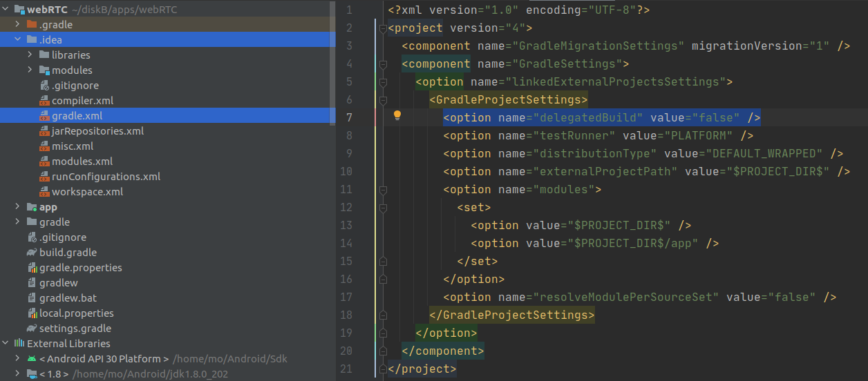Select modules.xml in project tree

(x=82, y=162)
